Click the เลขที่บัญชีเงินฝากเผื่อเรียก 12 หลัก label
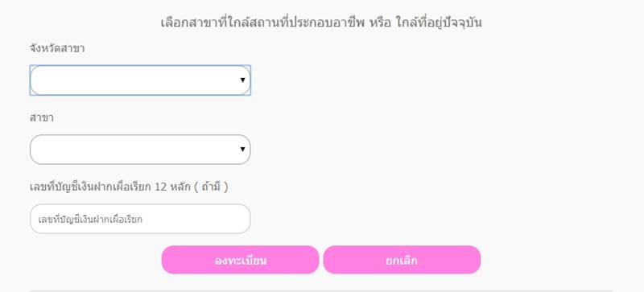The image size is (644, 292). click(x=110, y=187)
